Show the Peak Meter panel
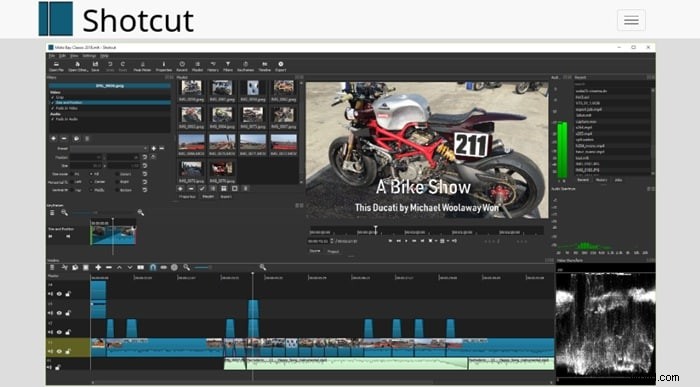This screenshot has height=387, width=700. point(142,67)
